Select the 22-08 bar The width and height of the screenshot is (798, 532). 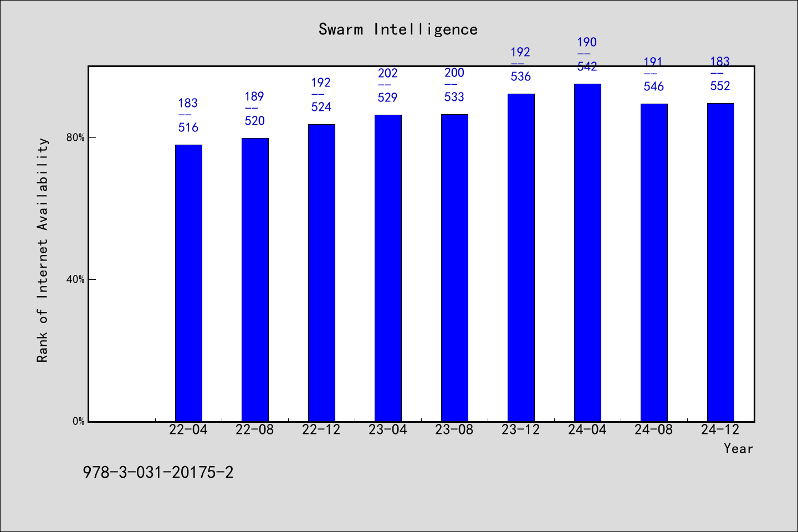(x=255, y=280)
